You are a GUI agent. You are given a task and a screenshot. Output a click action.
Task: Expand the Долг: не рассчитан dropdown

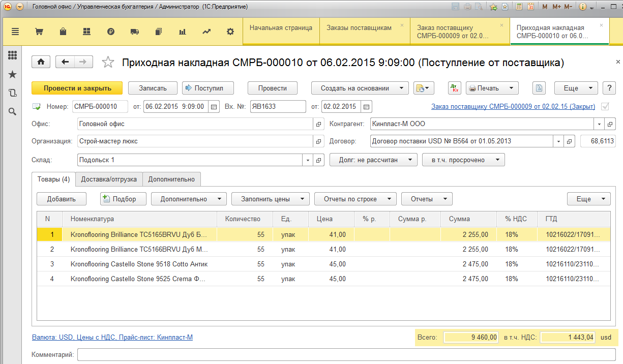pyautogui.click(x=373, y=160)
